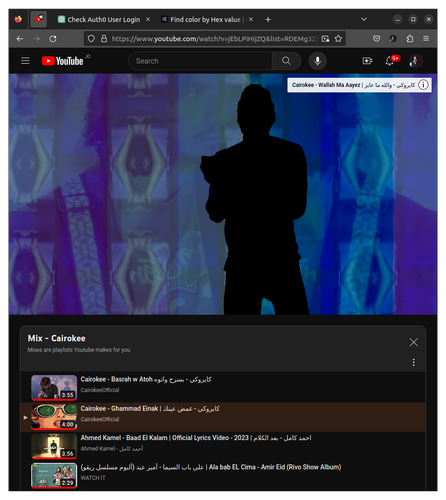This screenshot has height=500, width=446.
Task: Click the WATCH IT channel name text
Action: point(93,478)
